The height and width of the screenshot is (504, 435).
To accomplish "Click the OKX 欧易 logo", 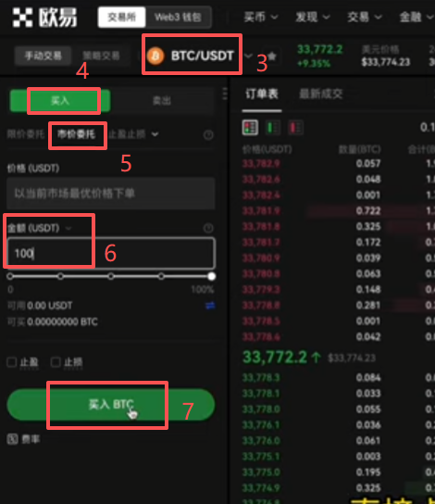I will [44, 18].
